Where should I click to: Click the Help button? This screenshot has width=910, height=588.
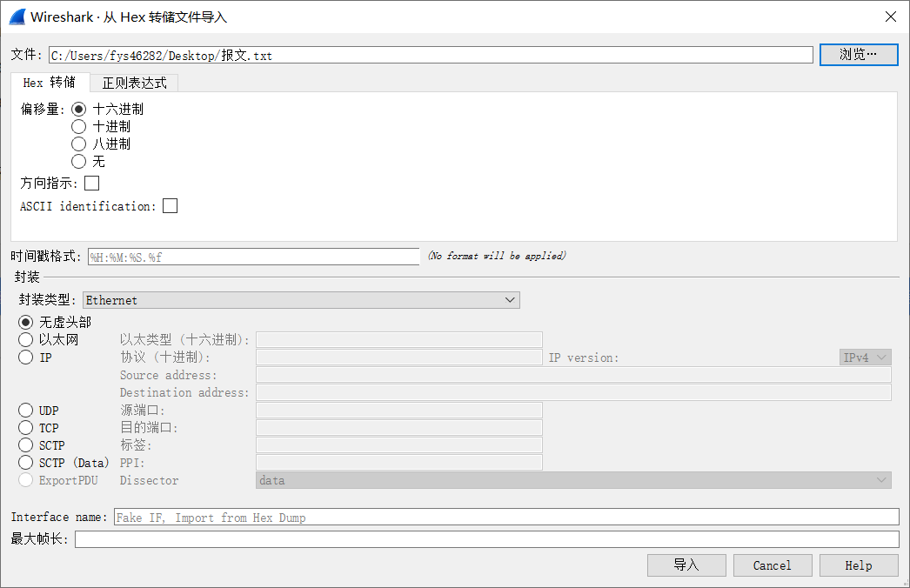point(859,565)
